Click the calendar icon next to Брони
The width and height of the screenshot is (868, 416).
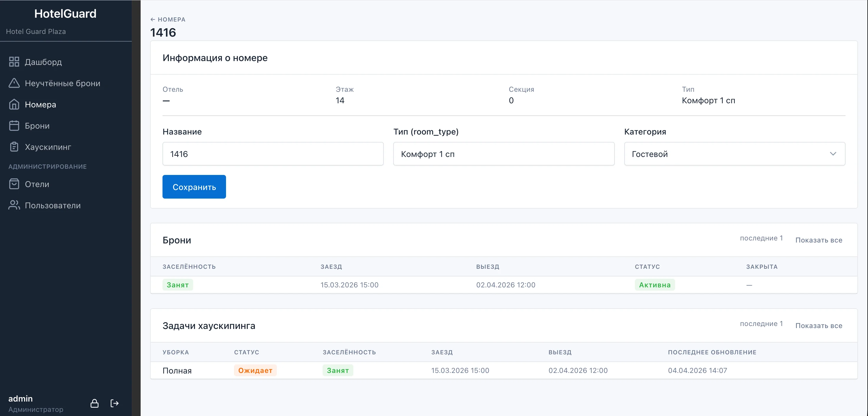pos(14,126)
